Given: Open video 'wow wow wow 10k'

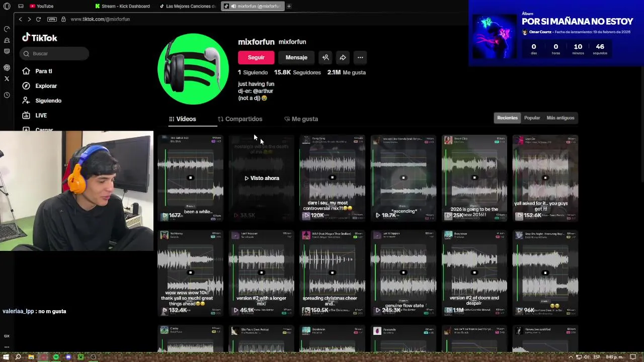Looking at the screenshot, I should tap(190, 273).
